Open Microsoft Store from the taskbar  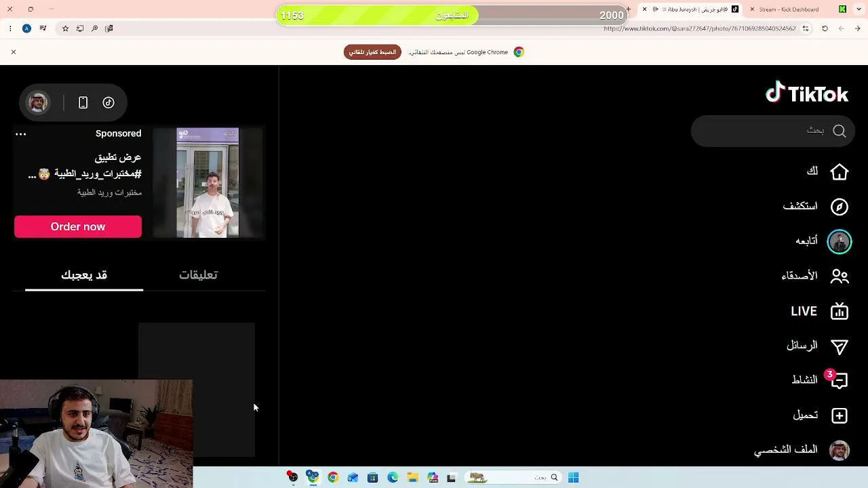372,478
